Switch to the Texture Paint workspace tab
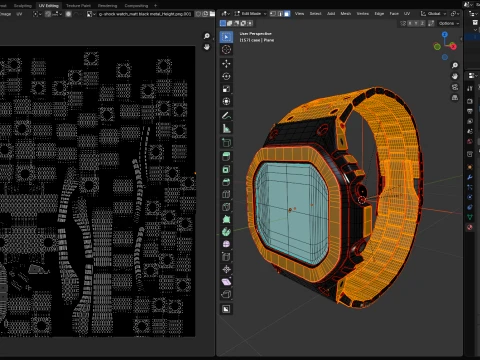Image resolution: width=480 pixels, height=360 pixels. [78, 6]
